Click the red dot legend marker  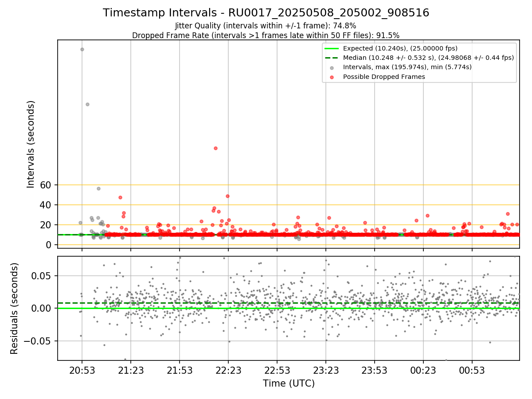(x=332, y=77)
